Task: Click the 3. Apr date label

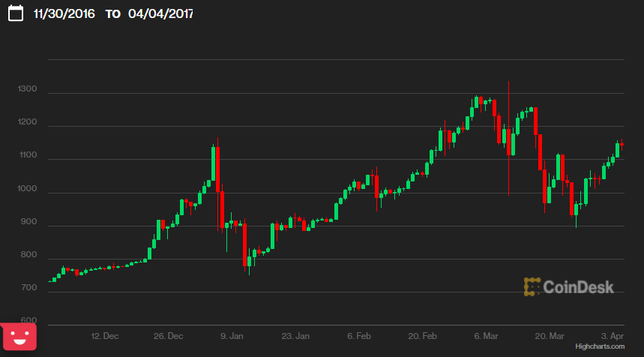Action: (x=613, y=336)
